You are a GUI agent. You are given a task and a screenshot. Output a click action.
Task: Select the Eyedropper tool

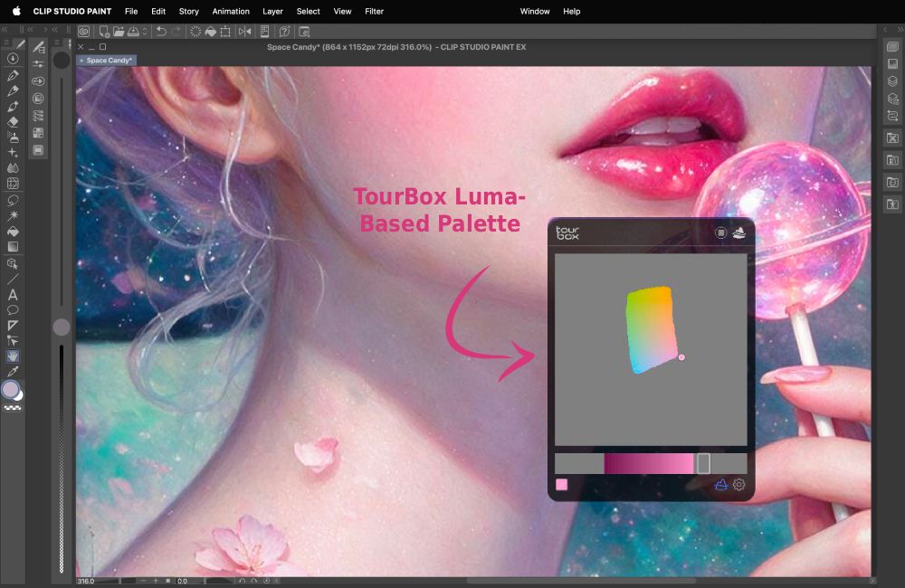(x=13, y=371)
